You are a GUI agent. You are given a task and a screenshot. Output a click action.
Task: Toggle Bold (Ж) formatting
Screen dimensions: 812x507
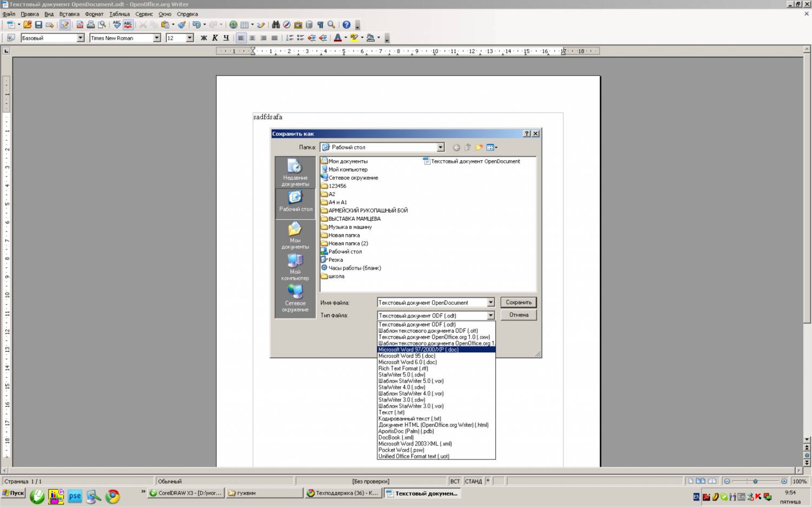(x=204, y=38)
